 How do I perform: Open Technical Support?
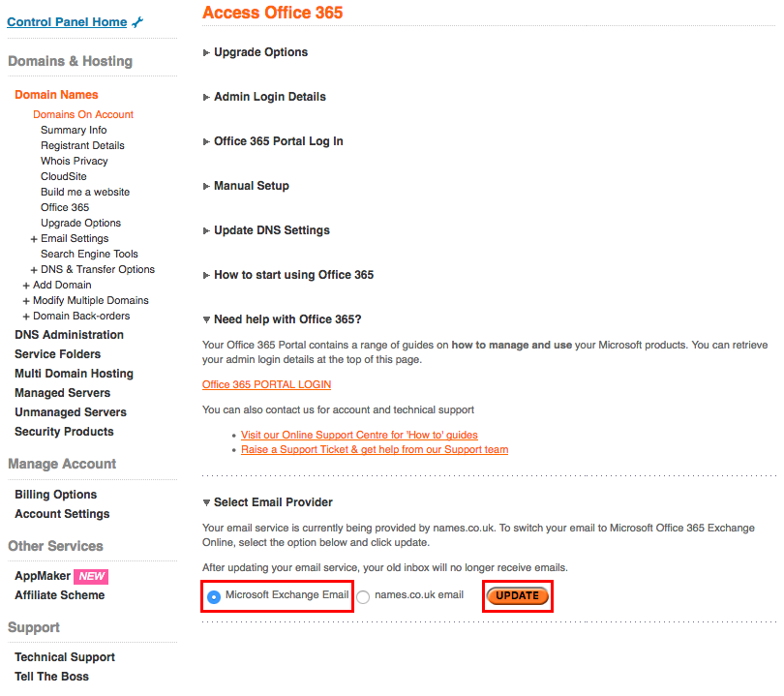tap(65, 657)
